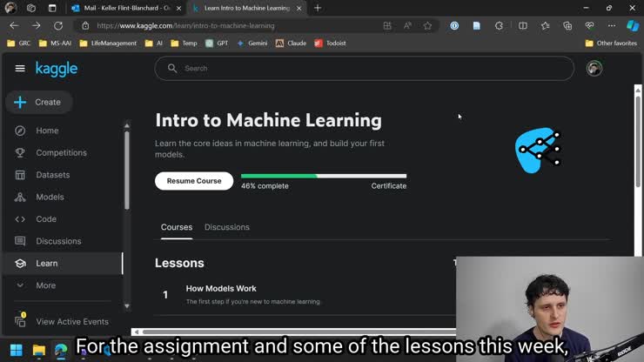Open Collections icon
Screen dimensions: 644x362
pyautogui.click(x=567, y=25)
